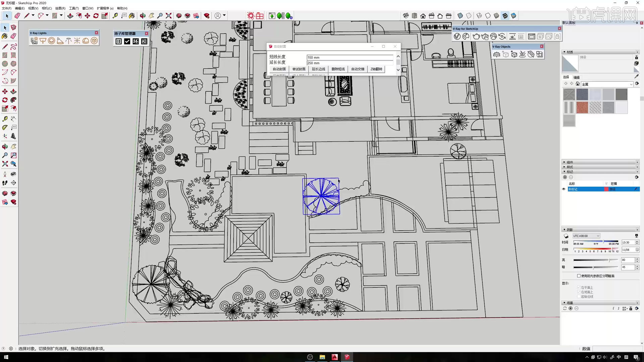Image resolution: width=644 pixels, height=362 pixels.
Task: Expand the Styles panel section
Action: point(565,167)
